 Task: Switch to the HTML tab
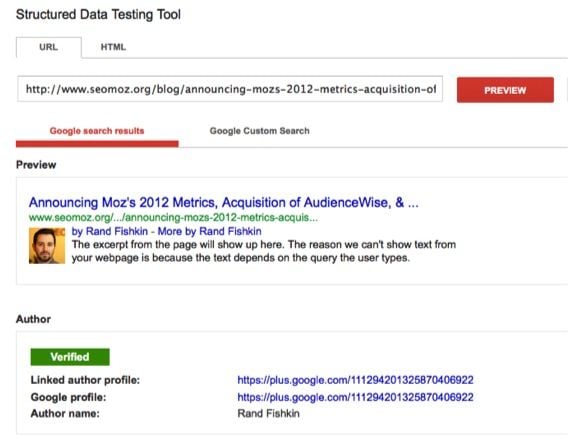pos(113,47)
